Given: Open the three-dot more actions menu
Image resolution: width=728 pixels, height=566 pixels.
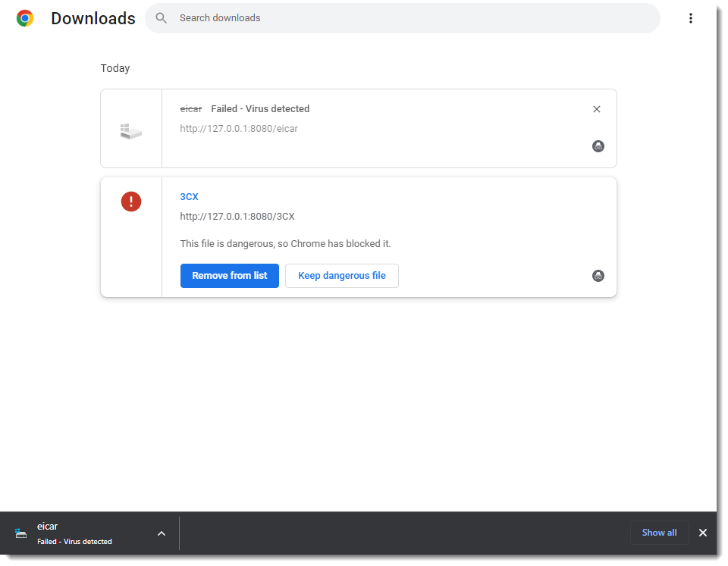Looking at the screenshot, I should [690, 18].
